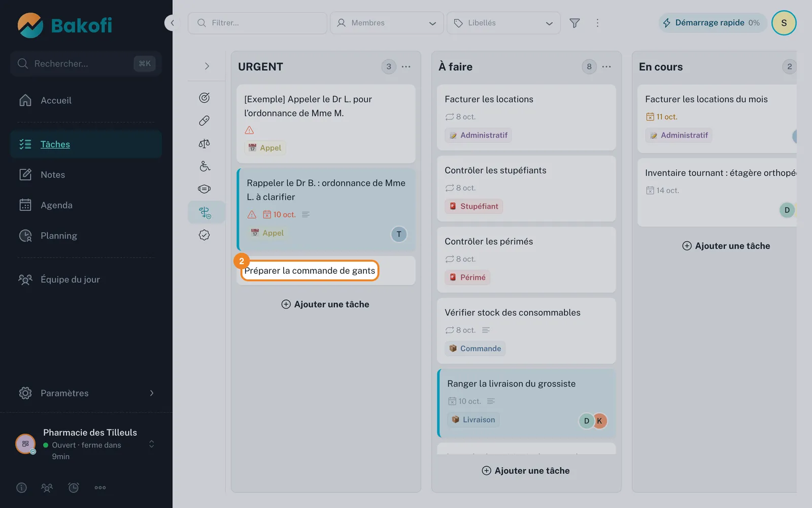Screen dimensions: 812x508
Task: Open Démarrage rapide progress button
Action: [713, 23]
